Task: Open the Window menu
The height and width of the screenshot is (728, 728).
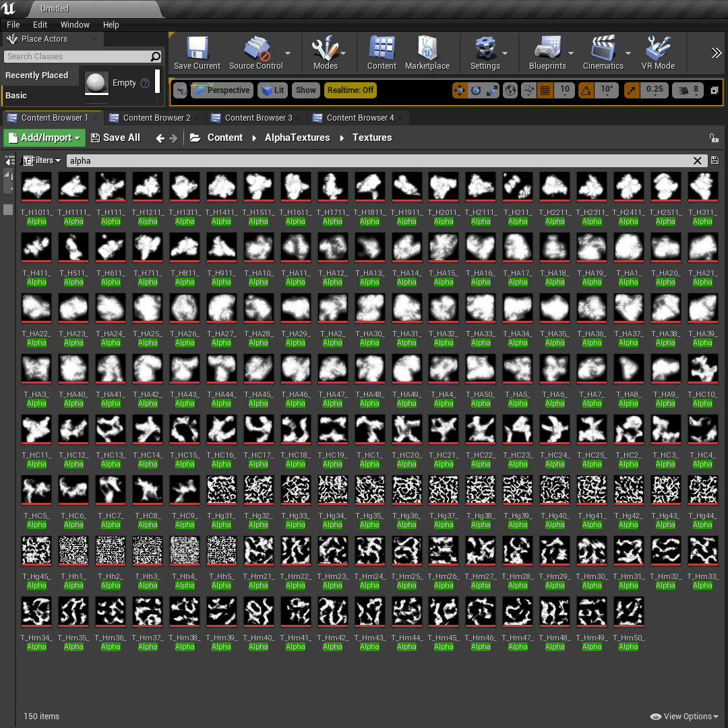Action: (75, 25)
